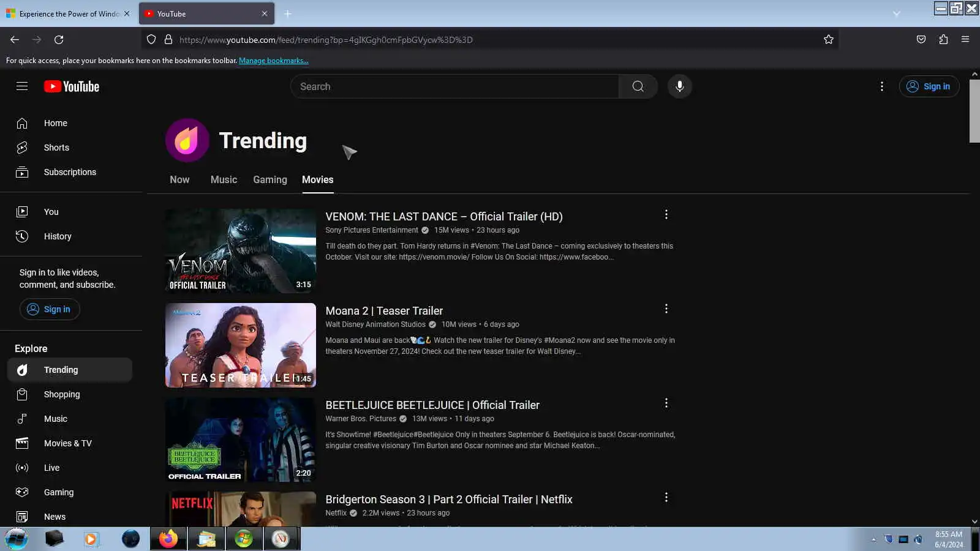Image resolution: width=980 pixels, height=551 pixels.
Task: Open VENOM: THE LAST DANCE video title
Action: pyautogui.click(x=444, y=217)
